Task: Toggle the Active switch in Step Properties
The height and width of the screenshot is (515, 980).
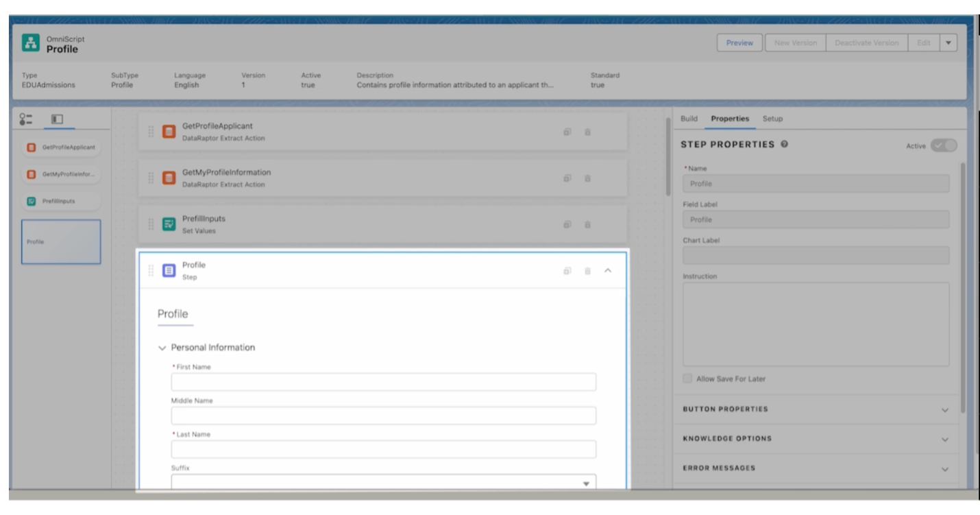Action: pyautogui.click(x=943, y=145)
